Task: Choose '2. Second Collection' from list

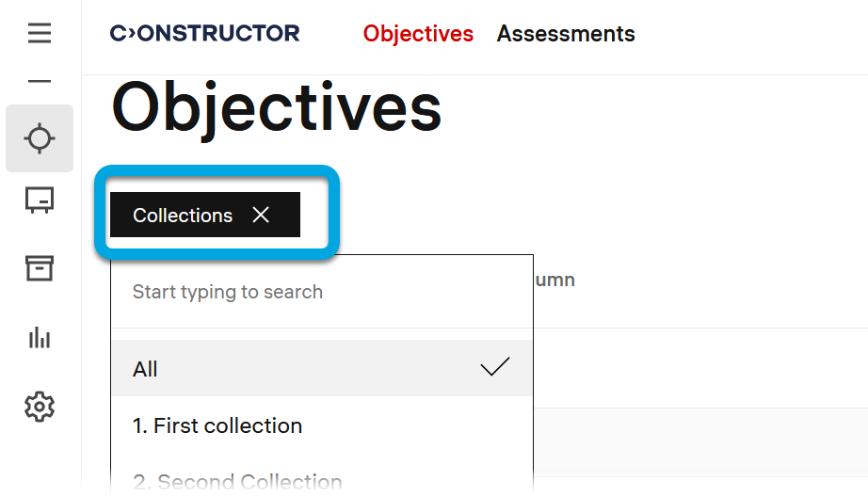Action: pos(237,482)
